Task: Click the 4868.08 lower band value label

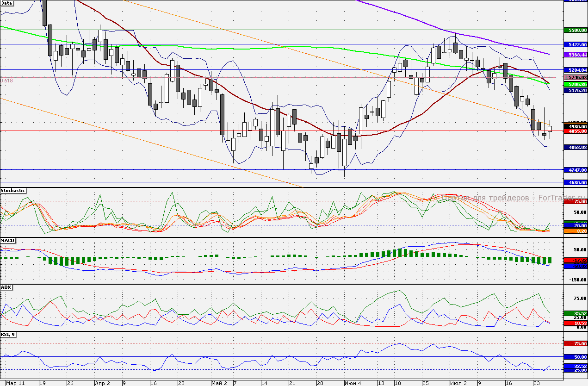Action: (576, 147)
